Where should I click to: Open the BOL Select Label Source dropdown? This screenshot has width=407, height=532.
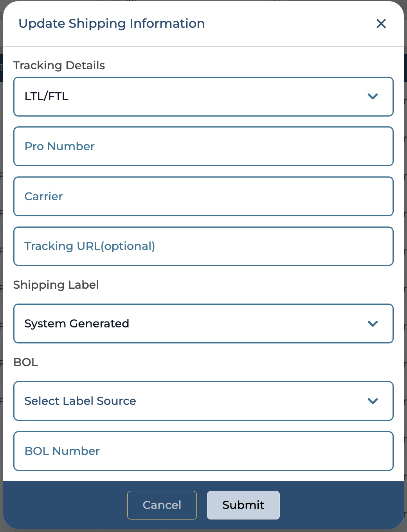(203, 401)
